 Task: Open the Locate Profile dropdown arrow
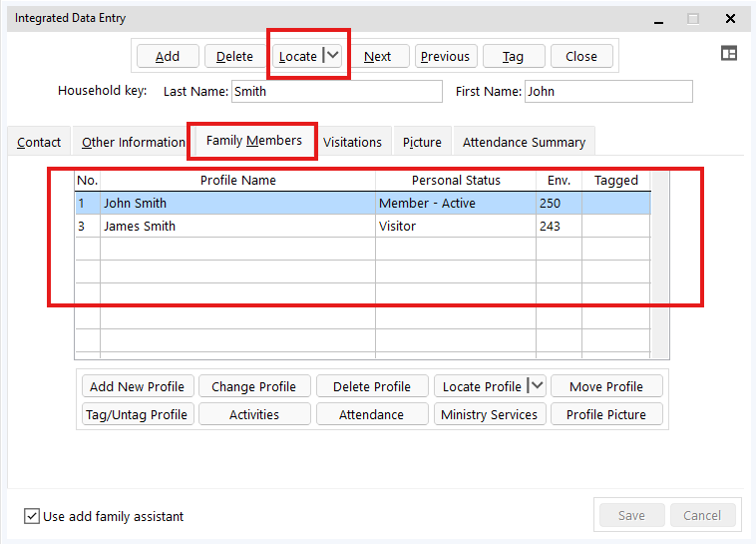(x=537, y=386)
